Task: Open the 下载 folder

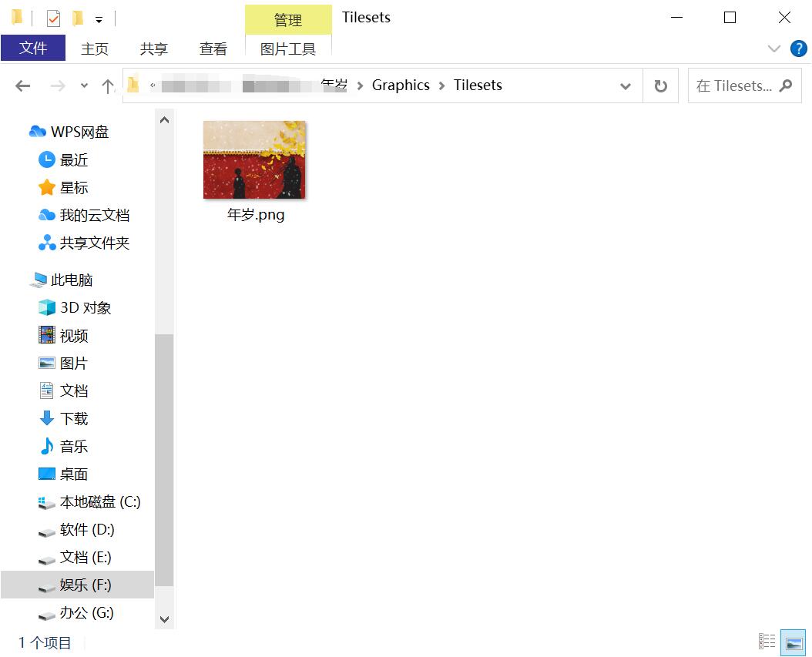Action: tap(63, 418)
